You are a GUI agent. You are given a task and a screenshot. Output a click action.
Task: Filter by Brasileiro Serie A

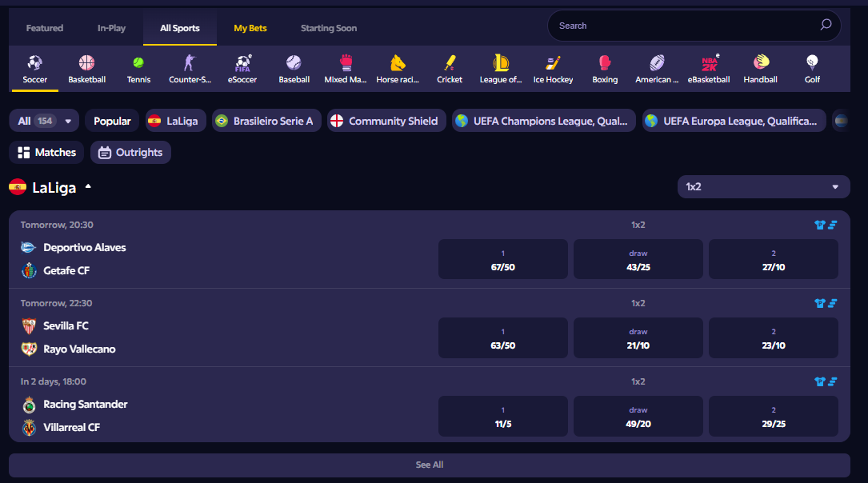point(266,121)
